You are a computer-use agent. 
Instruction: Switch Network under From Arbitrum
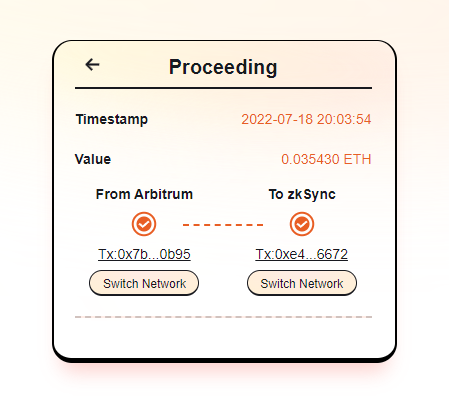[x=144, y=283]
